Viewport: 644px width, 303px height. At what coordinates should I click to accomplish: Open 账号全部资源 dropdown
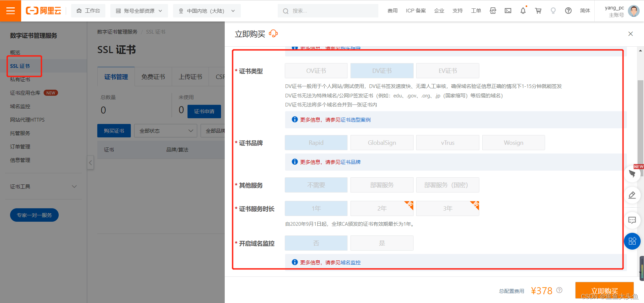coord(139,11)
